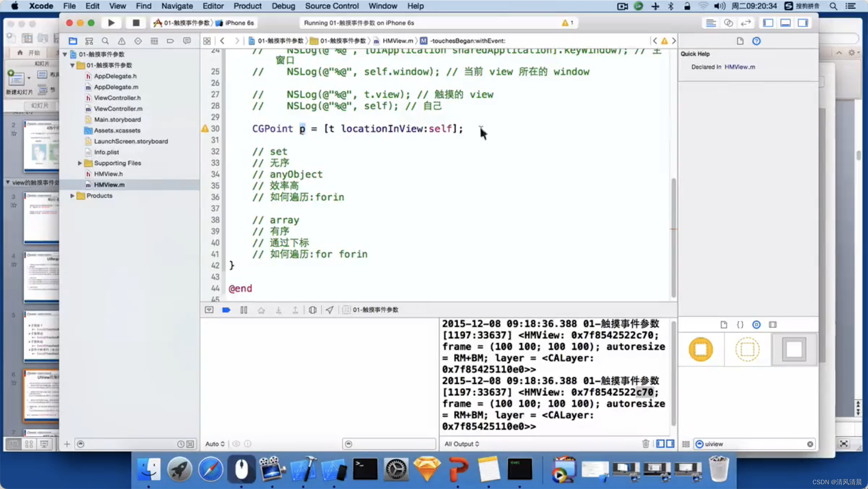Open the scheme selector 01-触摸事件参数
868x489 pixels.
(182, 23)
